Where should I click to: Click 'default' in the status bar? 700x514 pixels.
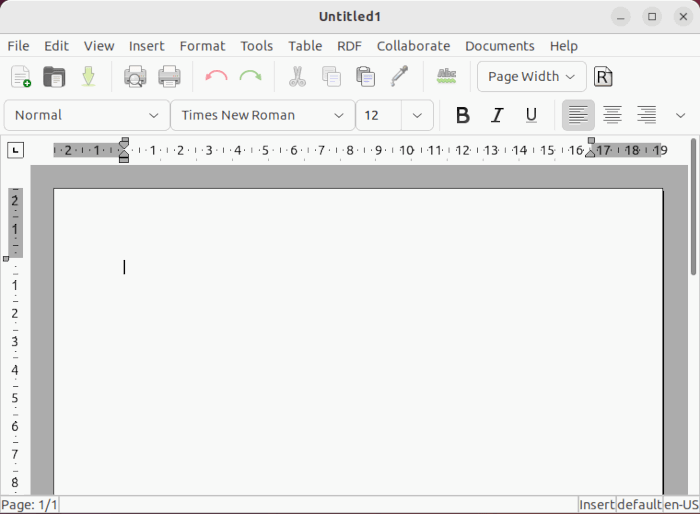pos(639,505)
